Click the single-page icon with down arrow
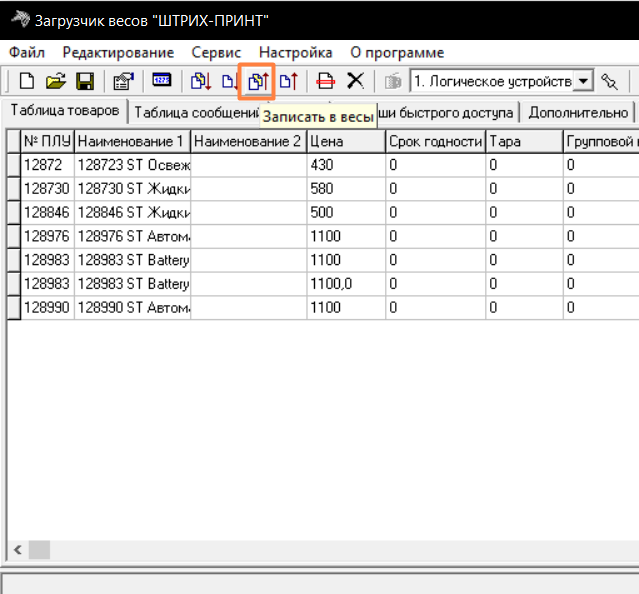The width and height of the screenshot is (639, 594). 229,81
